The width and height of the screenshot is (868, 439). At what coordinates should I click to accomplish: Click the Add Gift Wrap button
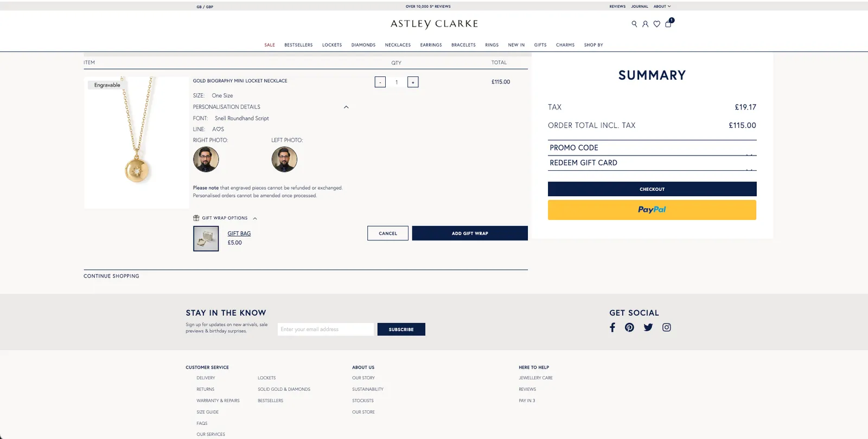470,233
